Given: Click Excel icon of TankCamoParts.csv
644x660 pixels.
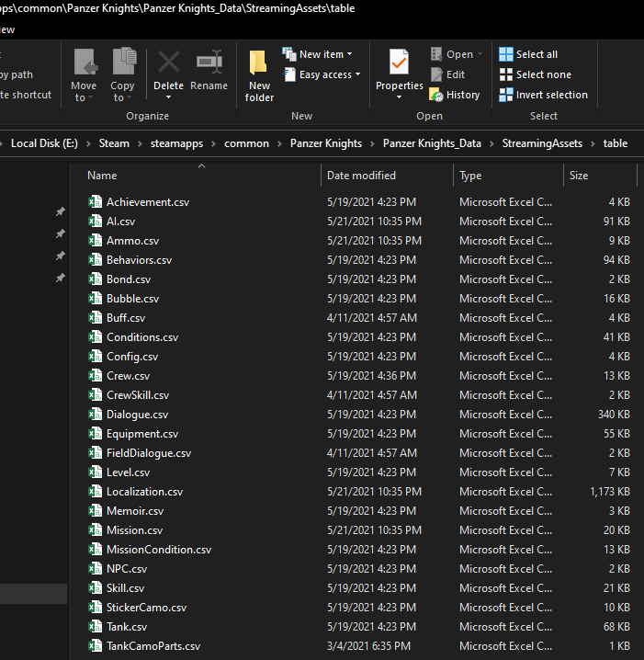Looking at the screenshot, I should tap(95, 645).
